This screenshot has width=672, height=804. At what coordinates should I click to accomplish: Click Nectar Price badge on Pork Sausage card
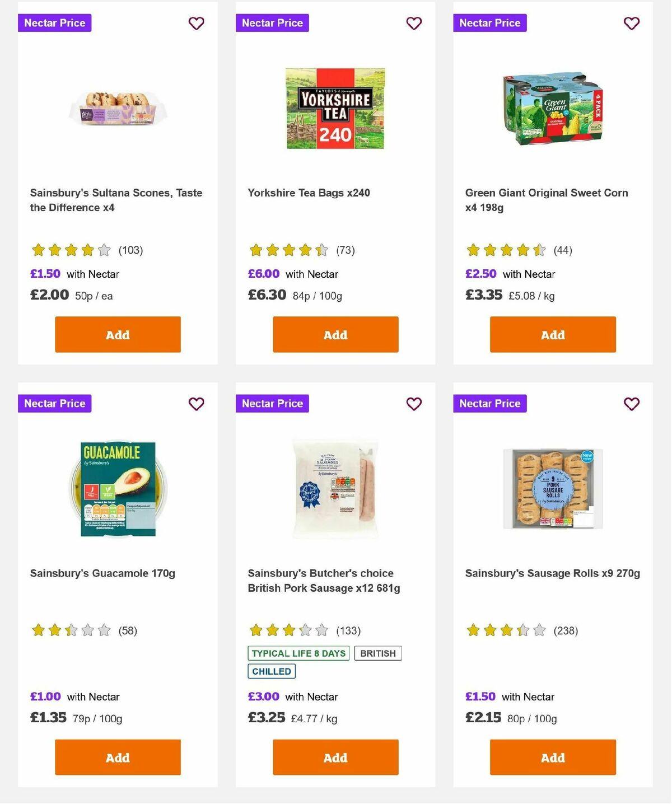coord(272,403)
